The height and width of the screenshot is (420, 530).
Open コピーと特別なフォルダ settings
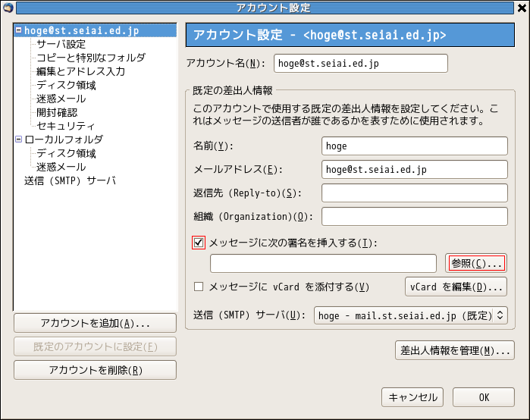91,58
